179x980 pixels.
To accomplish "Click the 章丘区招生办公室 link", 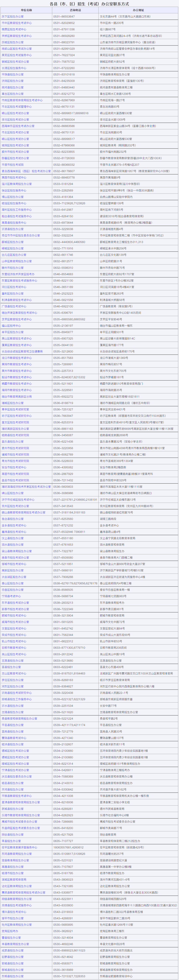I will (13, 94).
